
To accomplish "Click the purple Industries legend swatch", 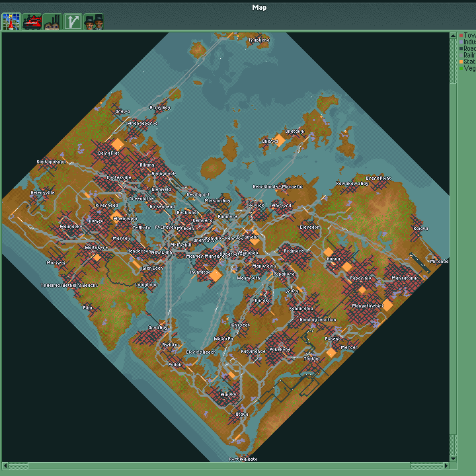I will 461,42.
